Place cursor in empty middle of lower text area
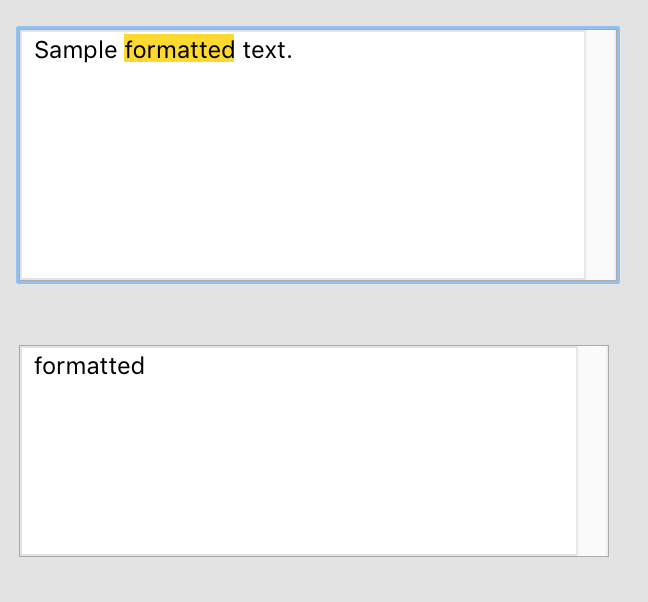Viewport: 648px width, 602px height. click(x=298, y=460)
